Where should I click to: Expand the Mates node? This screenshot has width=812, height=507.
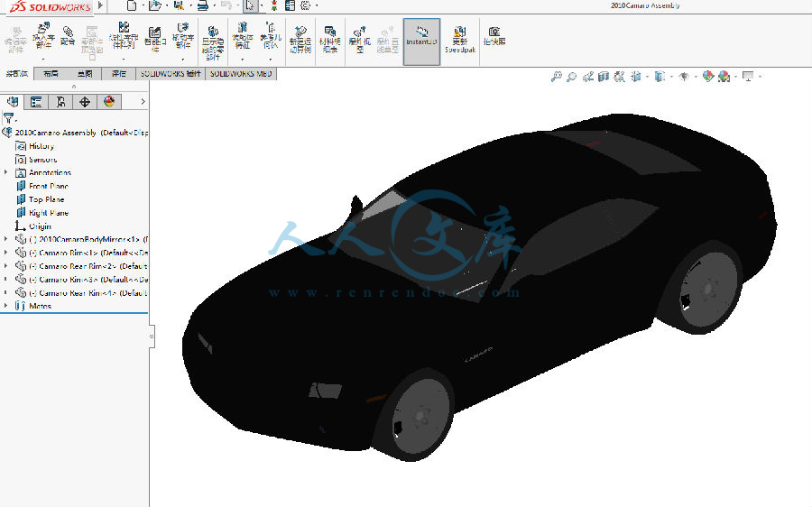(5, 306)
